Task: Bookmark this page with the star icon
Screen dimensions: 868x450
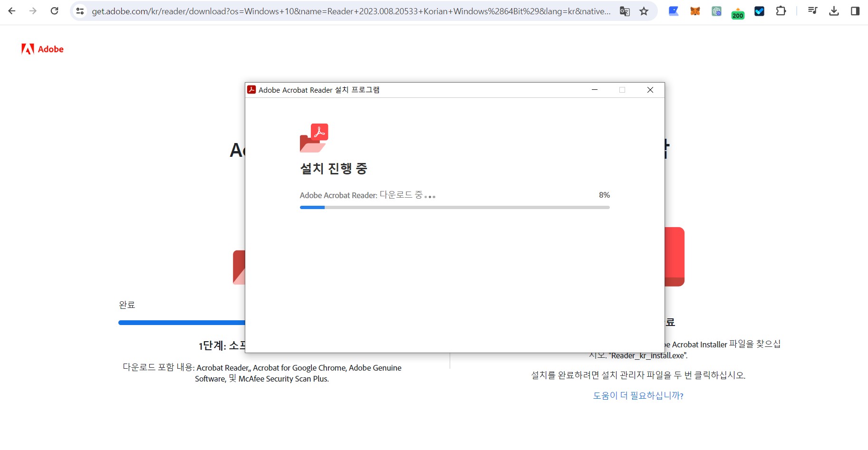Action: [x=644, y=11]
